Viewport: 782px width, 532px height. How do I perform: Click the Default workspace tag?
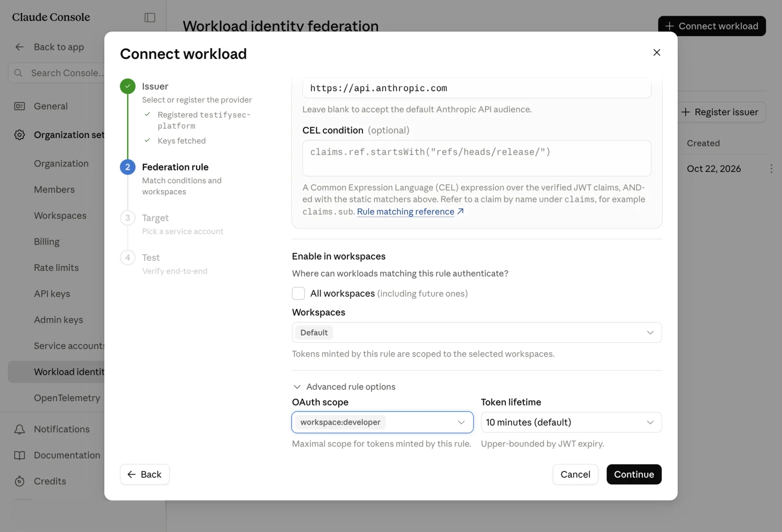[314, 333]
